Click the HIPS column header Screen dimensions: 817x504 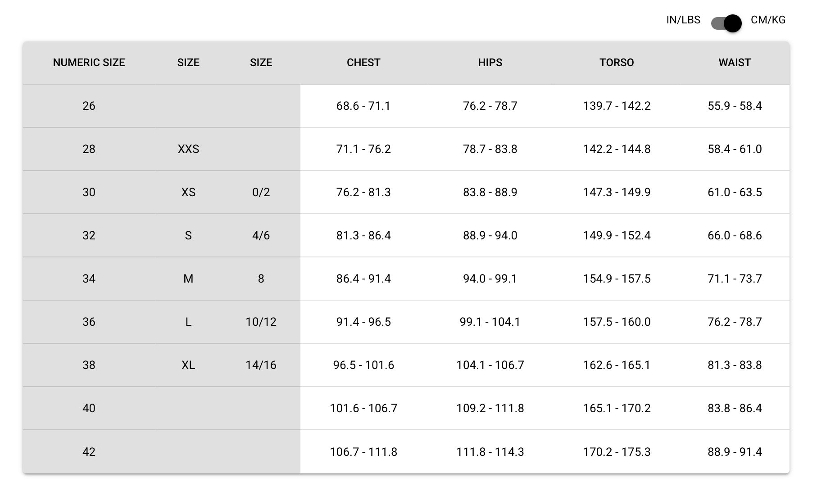click(x=490, y=63)
